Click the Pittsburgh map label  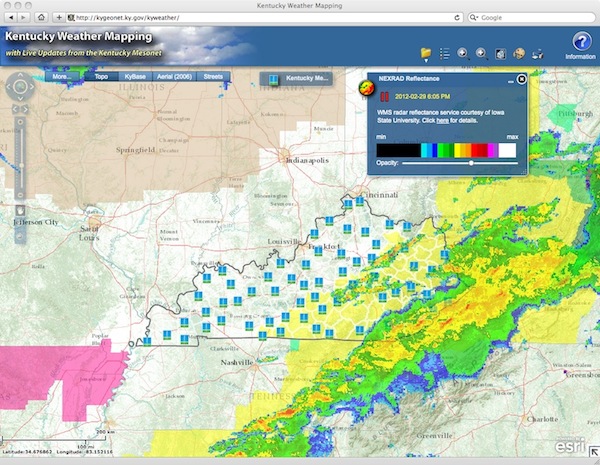(576, 114)
